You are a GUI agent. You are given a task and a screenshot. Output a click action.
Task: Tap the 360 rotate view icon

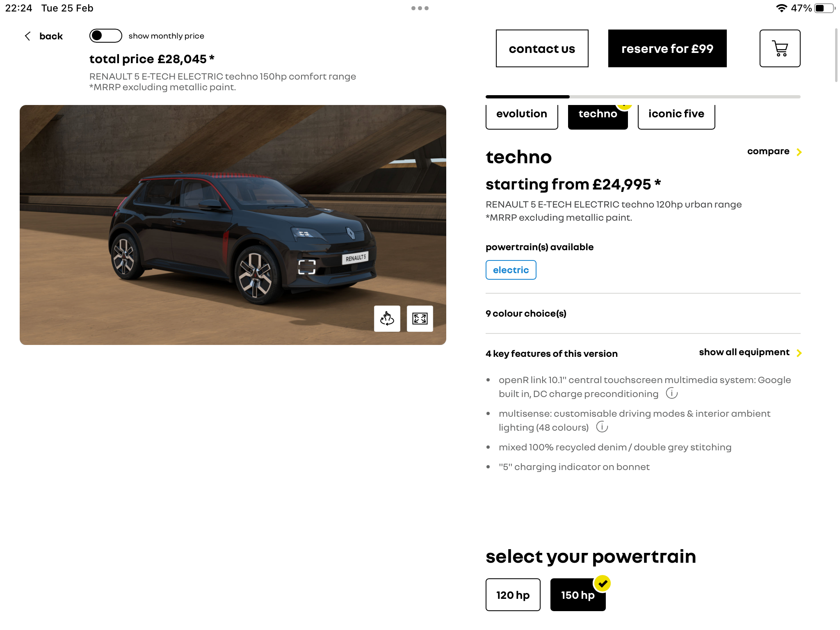(387, 319)
